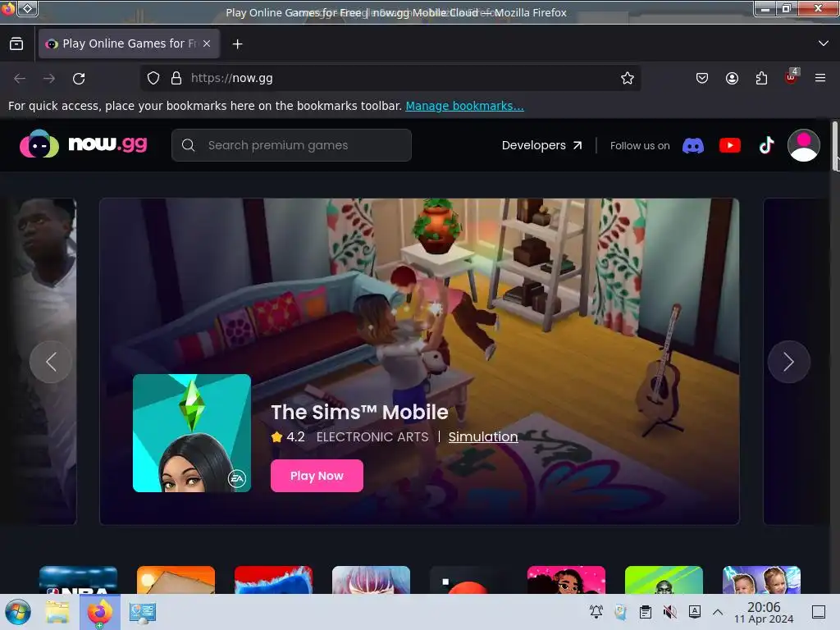Open the Firefox account icon
840x630 pixels.
pos(732,78)
